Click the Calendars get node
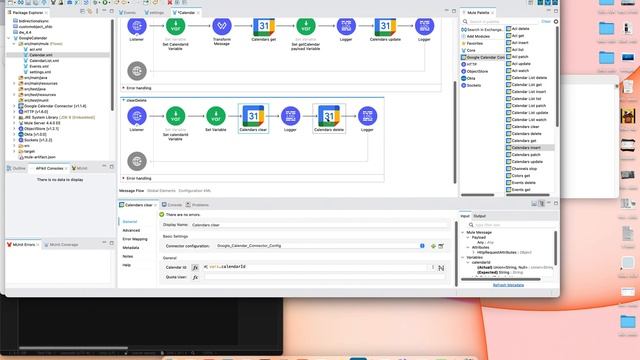The width and height of the screenshot is (640, 360). [264, 26]
